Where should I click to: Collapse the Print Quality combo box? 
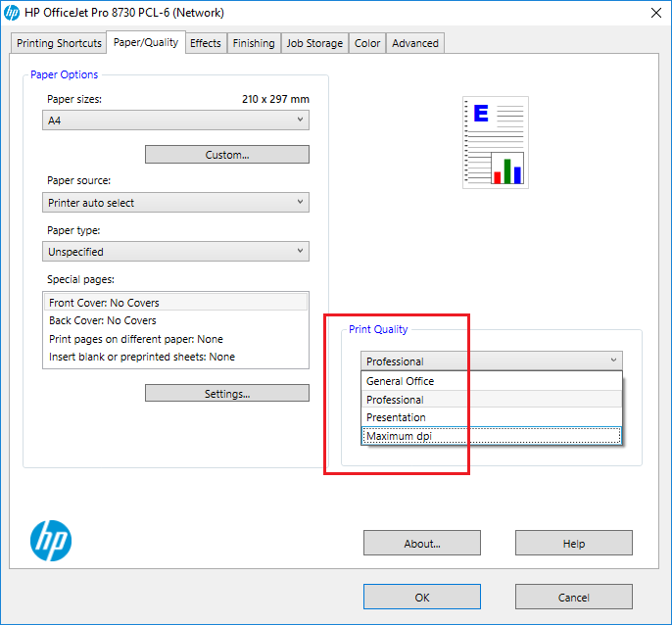pos(492,361)
